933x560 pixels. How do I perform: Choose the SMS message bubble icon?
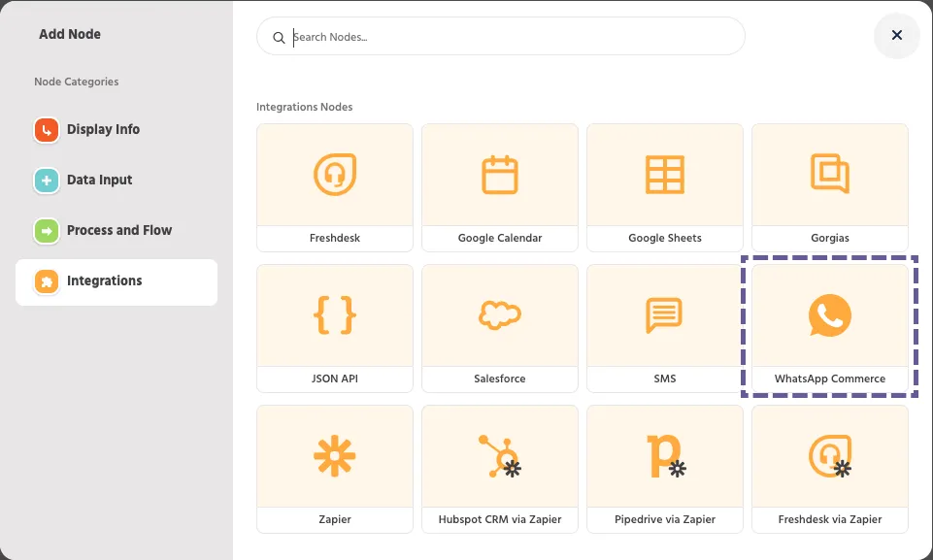[665, 314]
